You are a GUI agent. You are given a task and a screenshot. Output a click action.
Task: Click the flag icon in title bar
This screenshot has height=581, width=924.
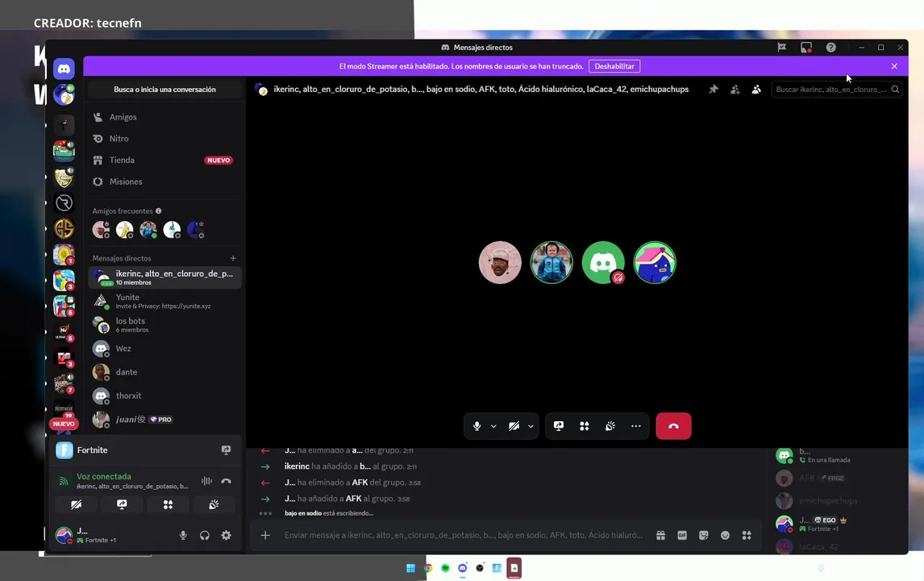click(781, 47)
